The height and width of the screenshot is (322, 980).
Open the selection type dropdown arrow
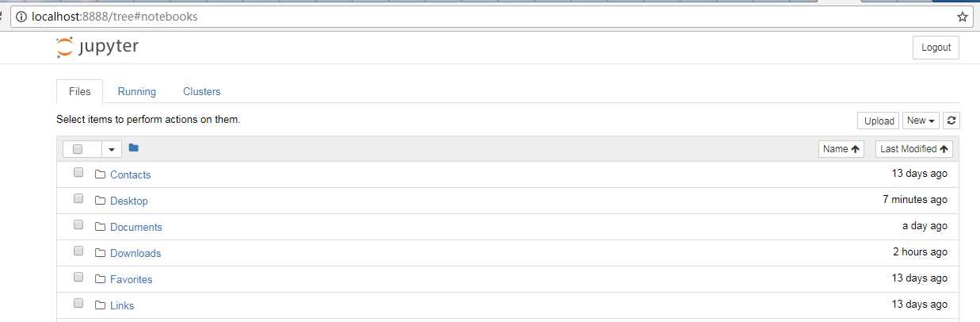click(112, 149)
